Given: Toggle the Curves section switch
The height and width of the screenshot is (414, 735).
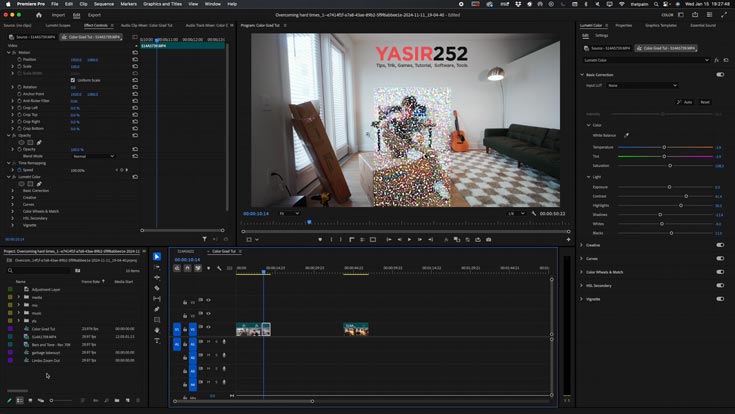Looking at the screenshot, I should coord(720,258).
